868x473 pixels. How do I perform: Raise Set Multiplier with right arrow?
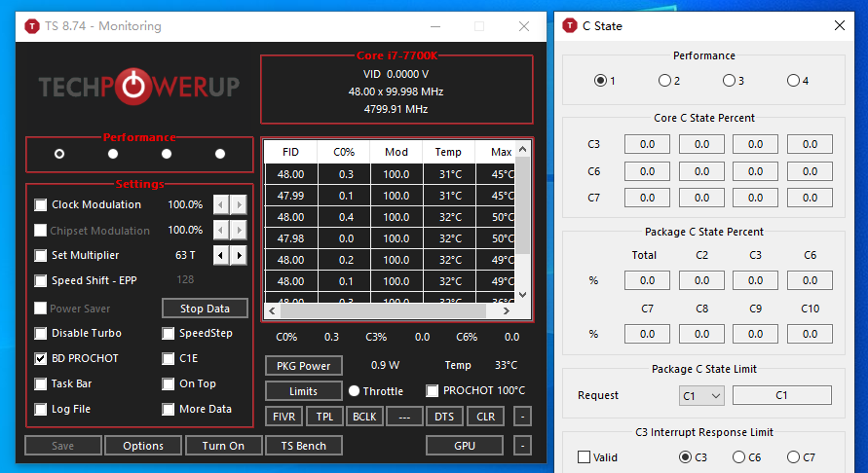[x=239, y=255]
